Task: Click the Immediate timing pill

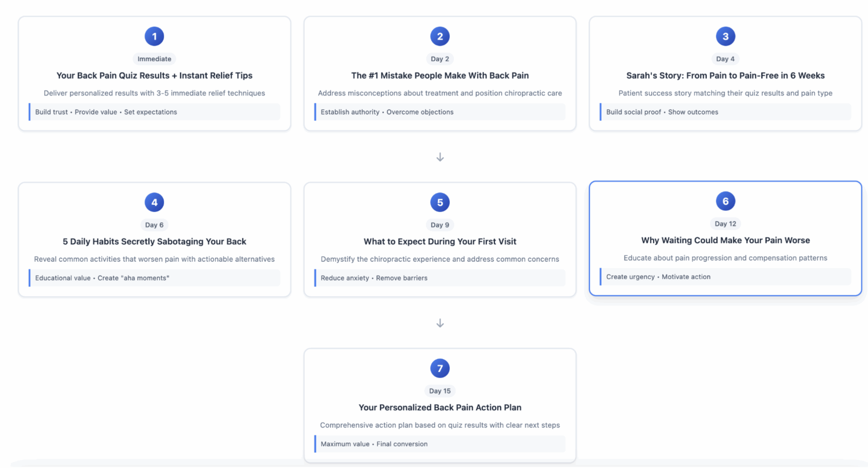Action: [154, 59]
